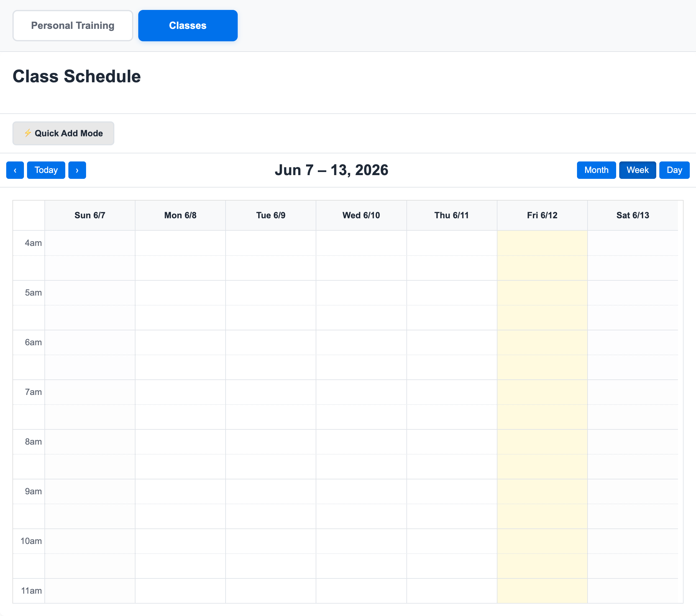Image resolution: width=696 pixels, height=616 pixels.
Task: Switch calendar to Week view
Action: coord(638,170)
